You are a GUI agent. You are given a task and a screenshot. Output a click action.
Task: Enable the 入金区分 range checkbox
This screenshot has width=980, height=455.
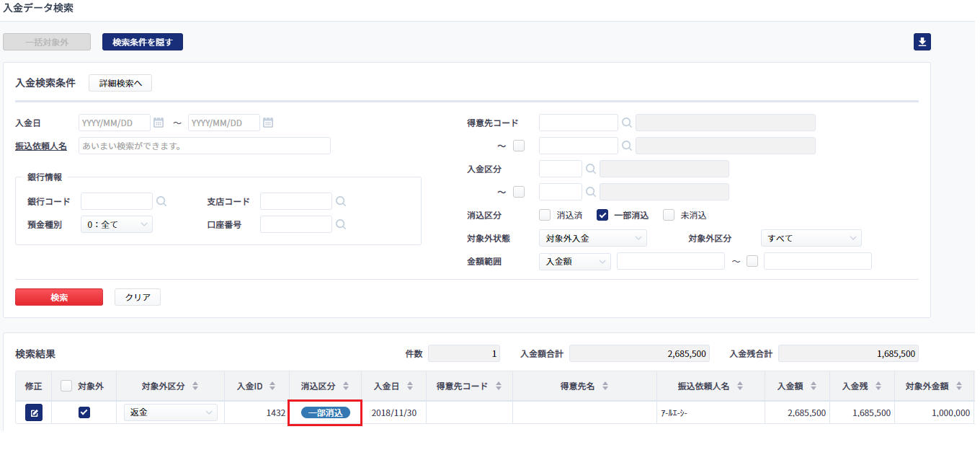pyautogui.click(x=519, y=192)
